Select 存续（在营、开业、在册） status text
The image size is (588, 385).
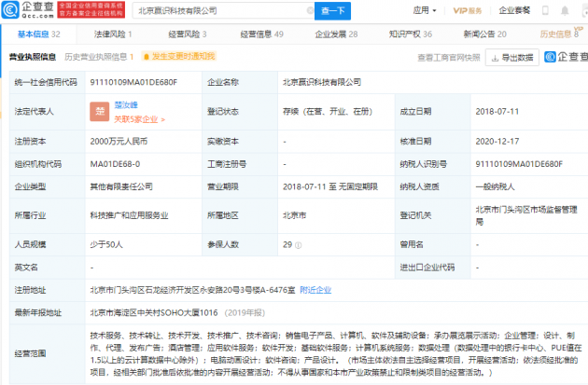tap(328, 112)
